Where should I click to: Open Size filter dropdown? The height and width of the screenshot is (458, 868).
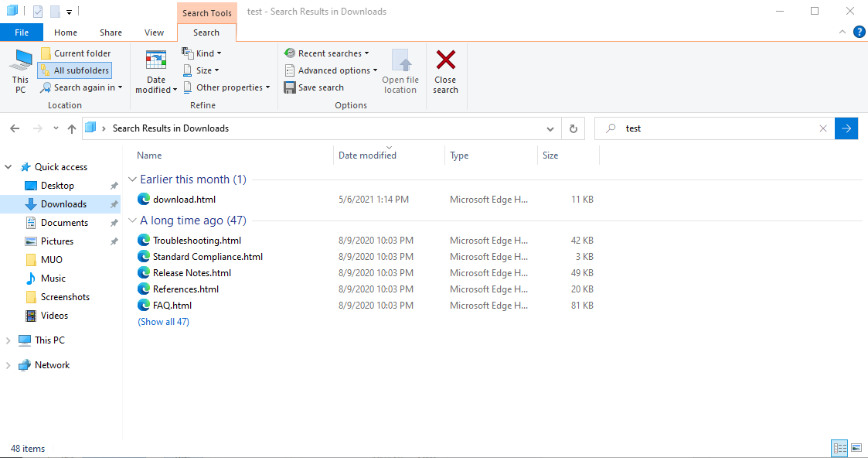(201, 70)
